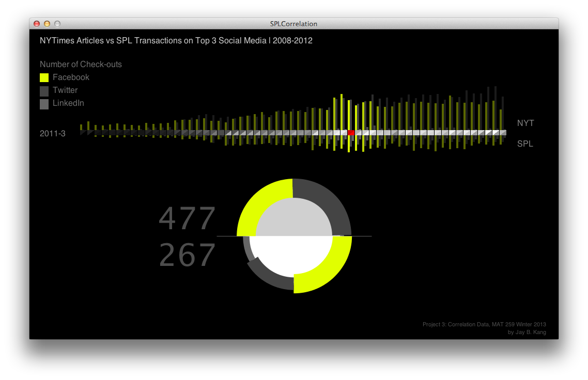The width and height of the screenshot is (588, 380).
Task: Click the 477 article count number
Action: point(187,219)
